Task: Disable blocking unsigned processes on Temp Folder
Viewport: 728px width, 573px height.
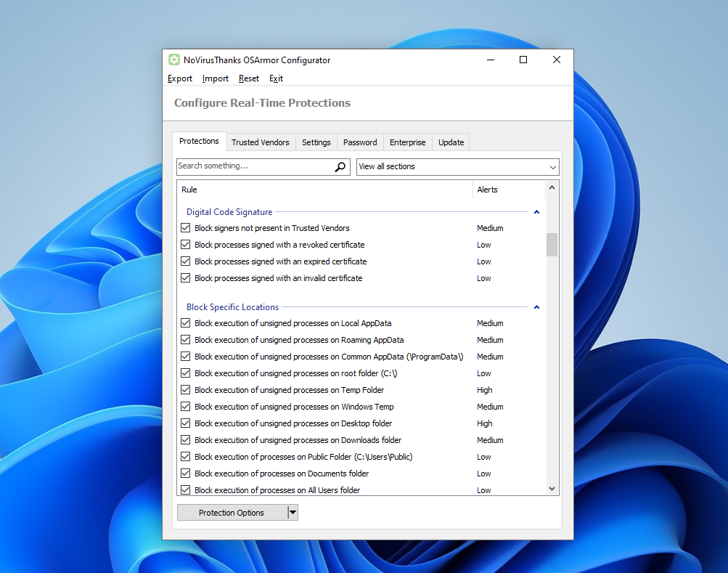Action: (x=185, y=390)
